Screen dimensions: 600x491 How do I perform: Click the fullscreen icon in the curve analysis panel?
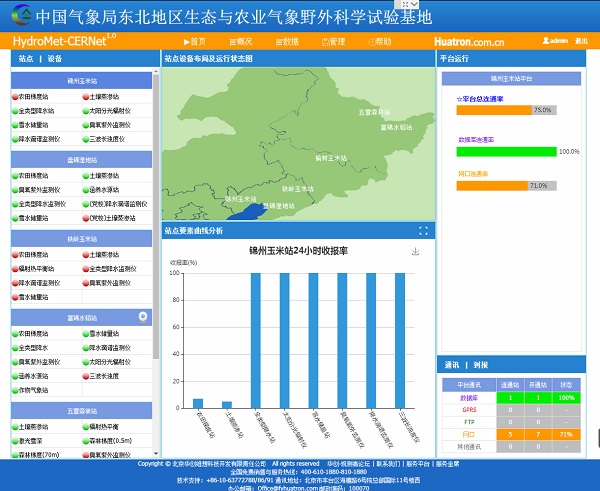coord(423,231)
